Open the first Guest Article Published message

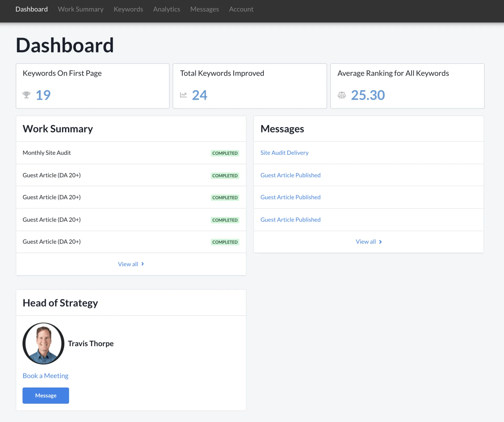point(290,175)
